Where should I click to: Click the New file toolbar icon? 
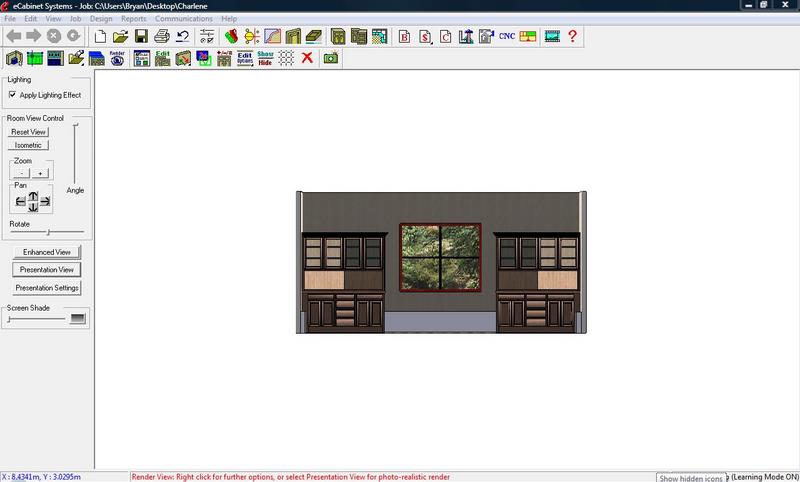coord(101,36)
